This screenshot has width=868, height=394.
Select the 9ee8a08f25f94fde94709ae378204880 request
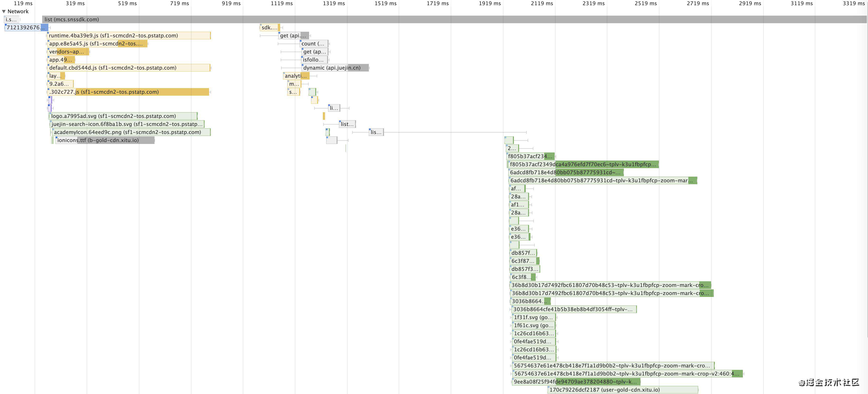click(x=576, y=382)
